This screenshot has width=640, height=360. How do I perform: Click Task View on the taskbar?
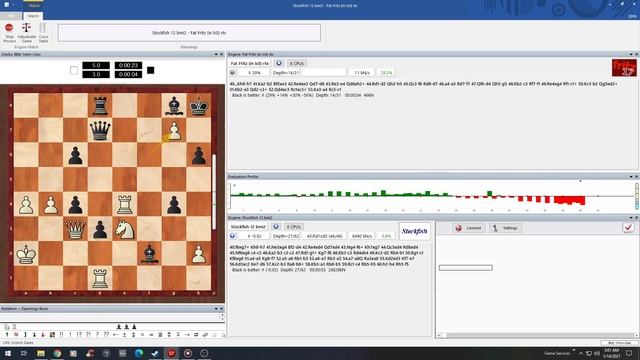24,353
